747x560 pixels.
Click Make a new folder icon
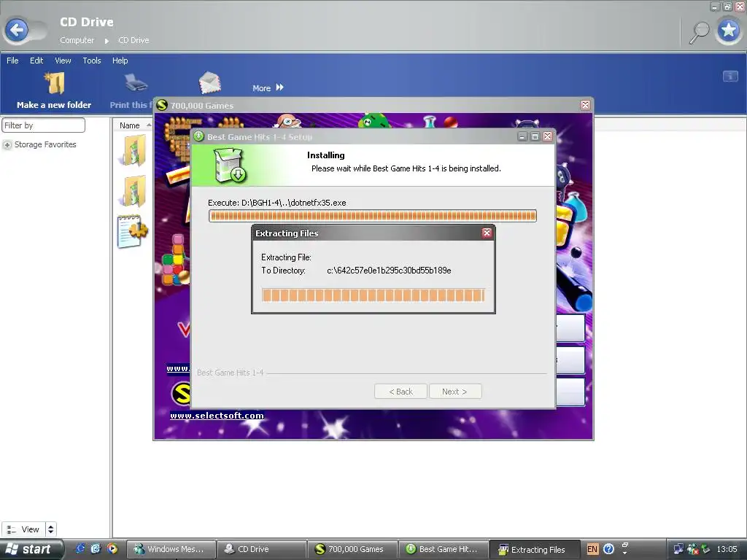click(55, 83)
